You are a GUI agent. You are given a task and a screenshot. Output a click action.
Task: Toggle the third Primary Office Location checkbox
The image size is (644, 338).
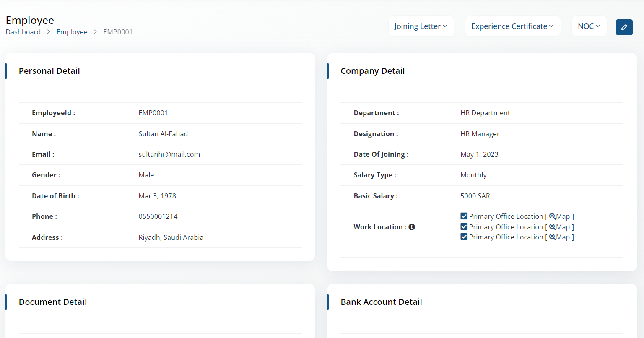(x=464, y=237)
